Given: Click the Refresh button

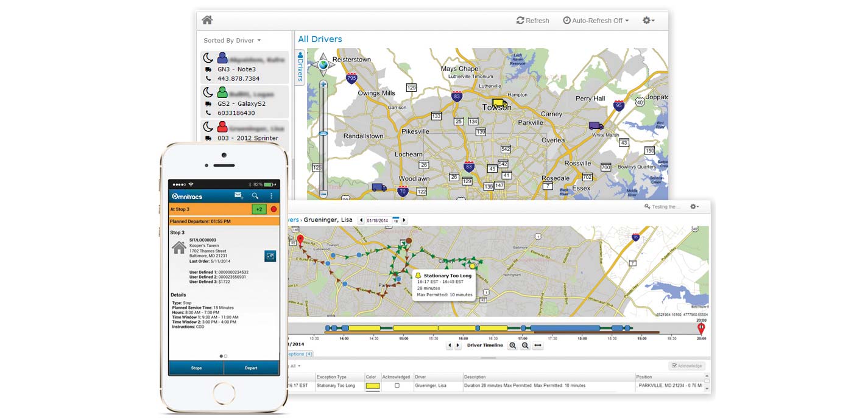Looking at the screenshot, I should 532,21.
